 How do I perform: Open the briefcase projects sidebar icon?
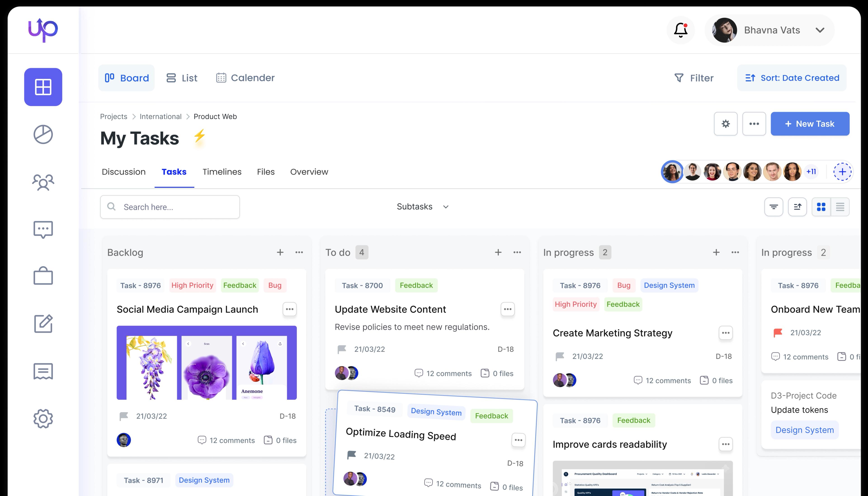click(43, 276)
